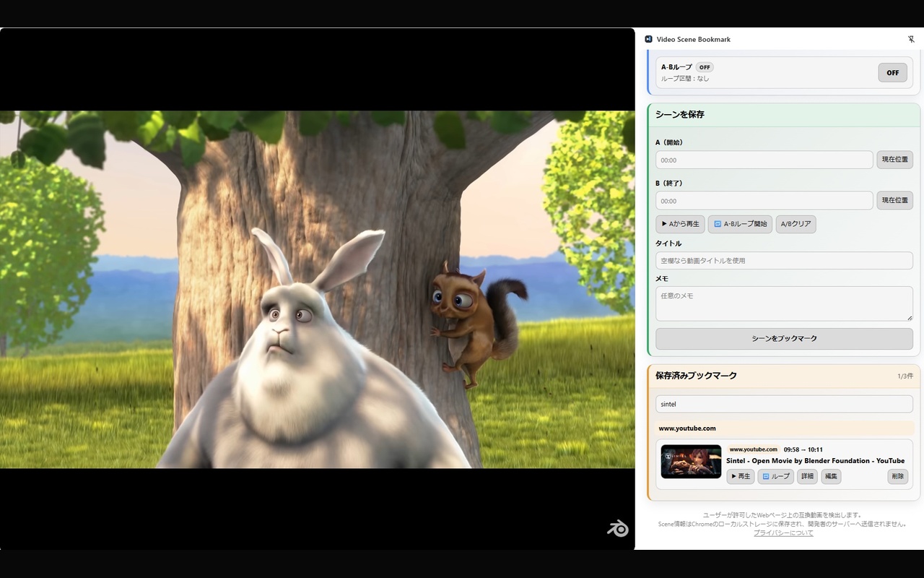Loop the Sintel bookmark with ループ button
Screen dimensions: 924x578
coord(776,476)
